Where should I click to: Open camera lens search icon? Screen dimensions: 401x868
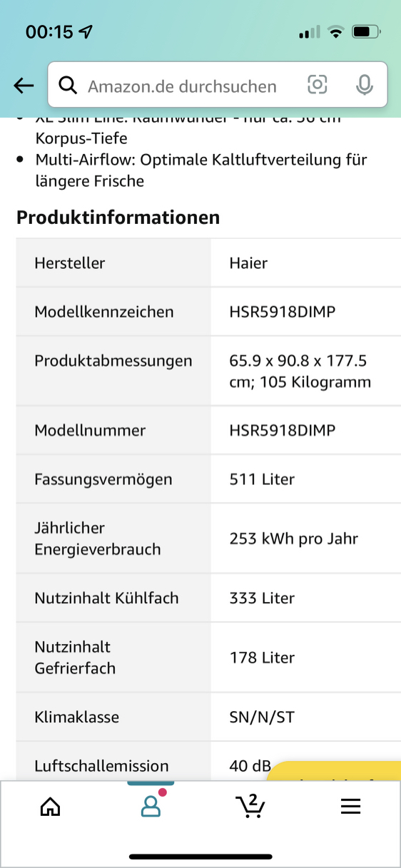(x=318, y=86)
